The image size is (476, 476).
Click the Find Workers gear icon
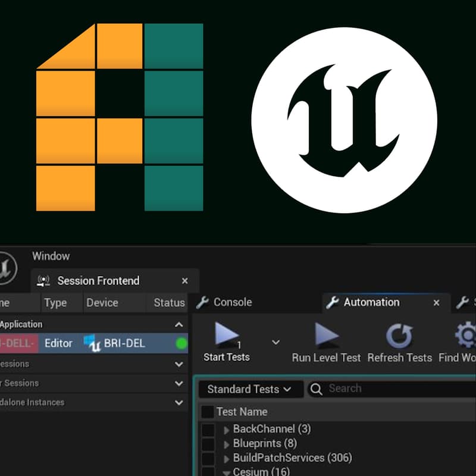465,335
